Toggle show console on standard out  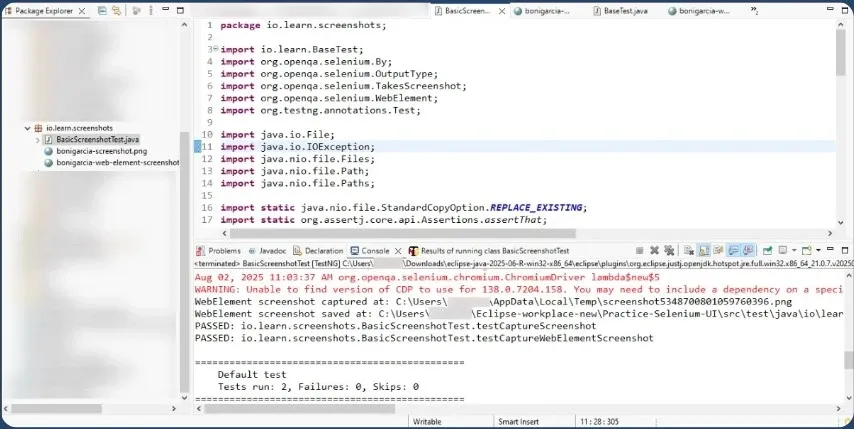(x=733, y=250)
